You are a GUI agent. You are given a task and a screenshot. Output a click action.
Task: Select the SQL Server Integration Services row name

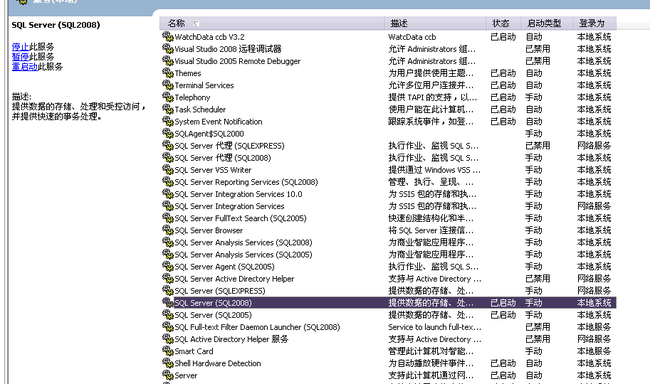point(229,206)
